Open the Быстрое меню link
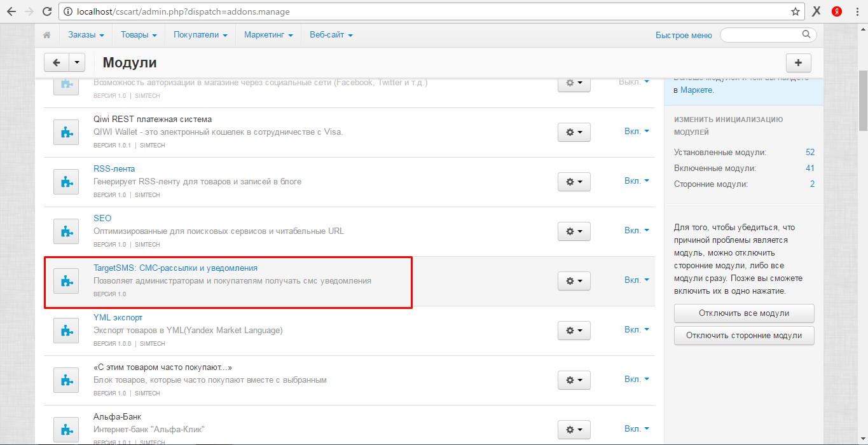 [684, 35]
